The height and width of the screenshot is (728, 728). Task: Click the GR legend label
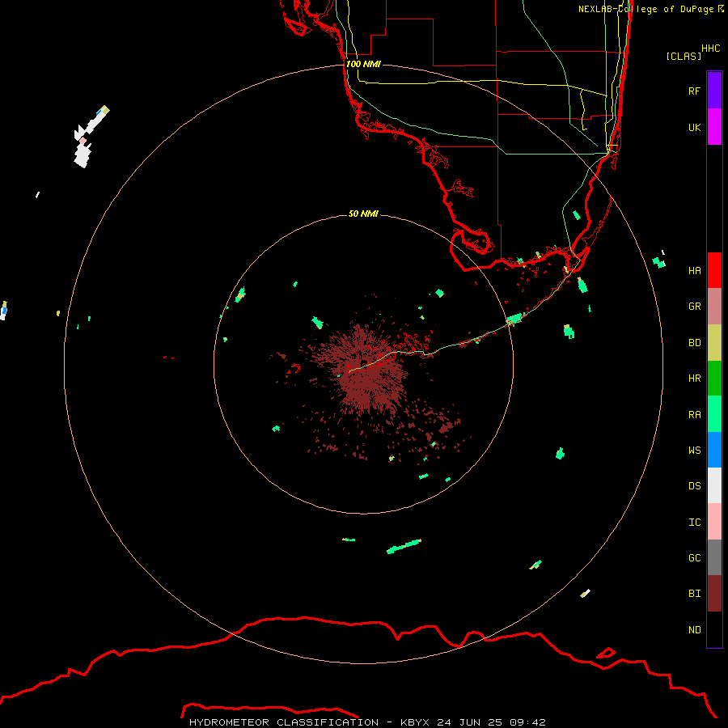coord(694,307)
